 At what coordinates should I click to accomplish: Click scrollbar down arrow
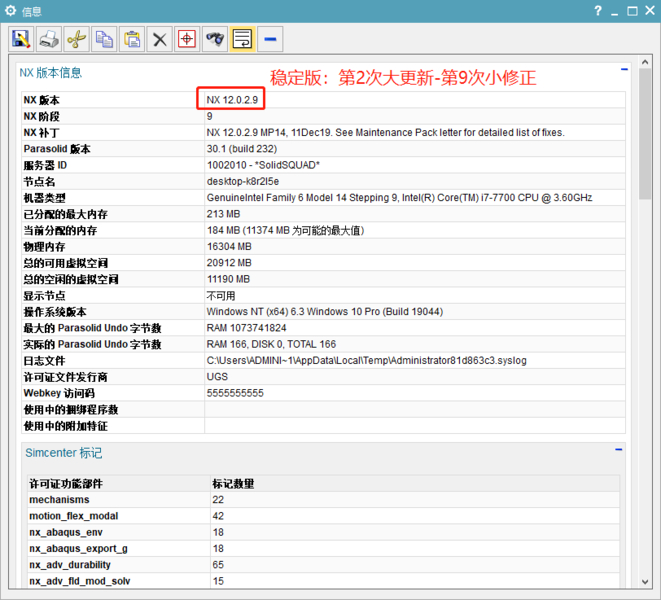645,582
